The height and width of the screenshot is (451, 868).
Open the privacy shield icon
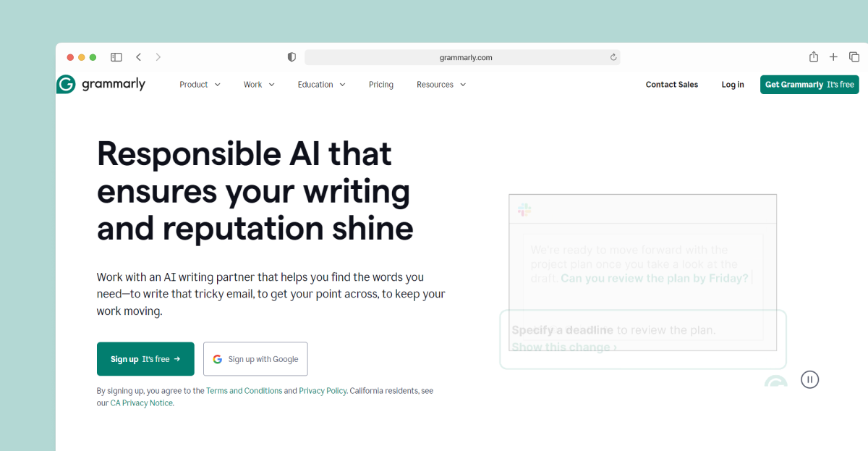[x=292, y=57]
